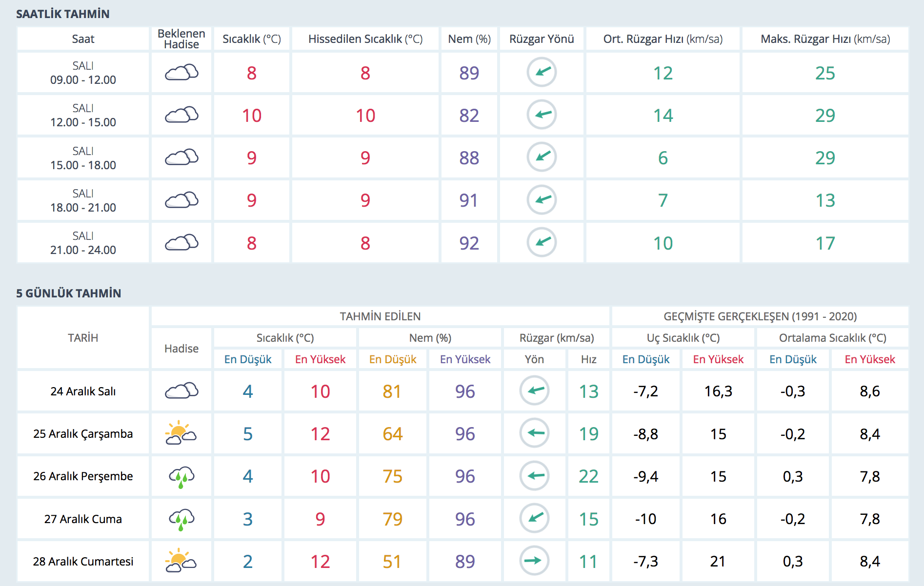
Task: Click the SAATLİK TAHMİN section heading
Action: point(63,14)
